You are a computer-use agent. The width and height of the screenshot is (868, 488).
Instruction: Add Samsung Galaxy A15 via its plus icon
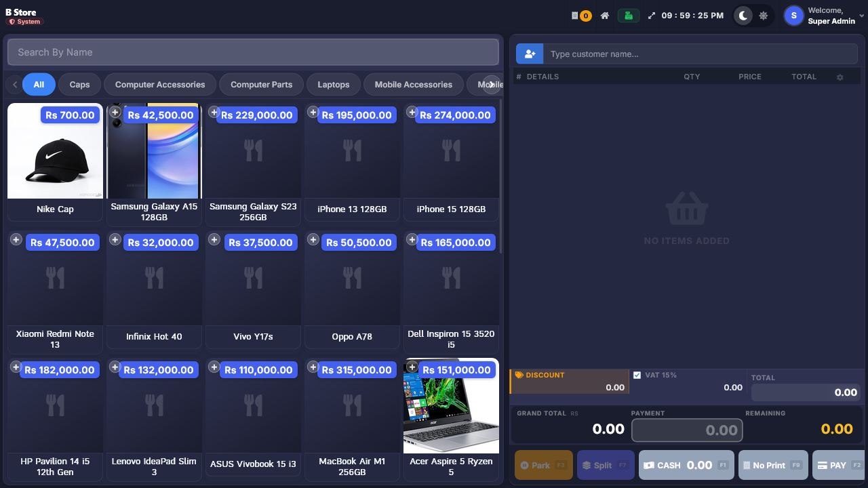click(x=115, y=112)
